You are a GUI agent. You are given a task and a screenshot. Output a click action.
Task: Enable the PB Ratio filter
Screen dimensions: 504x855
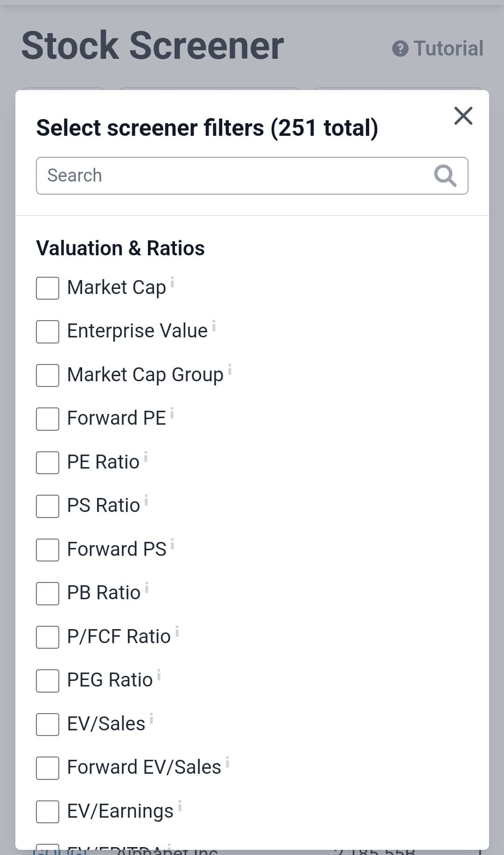point(47,594)
